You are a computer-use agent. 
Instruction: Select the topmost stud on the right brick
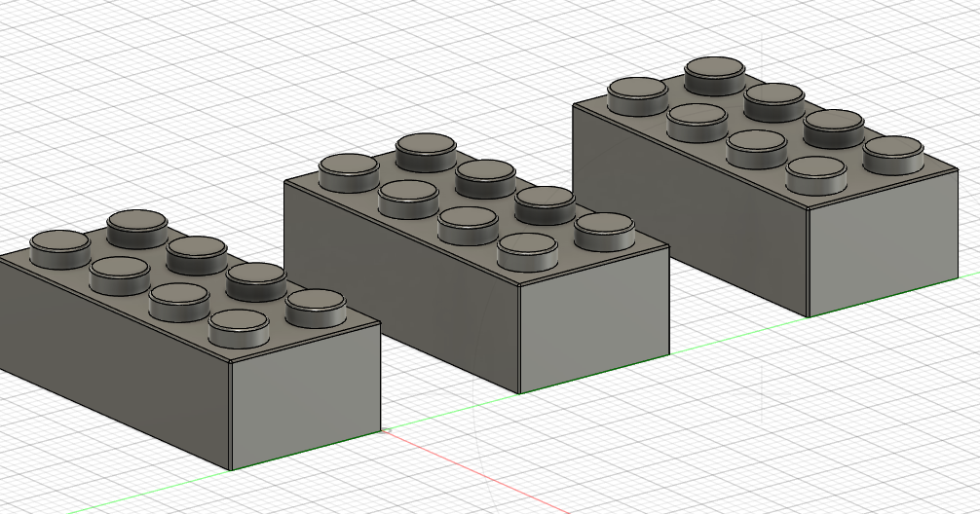(x=715, y=73)
